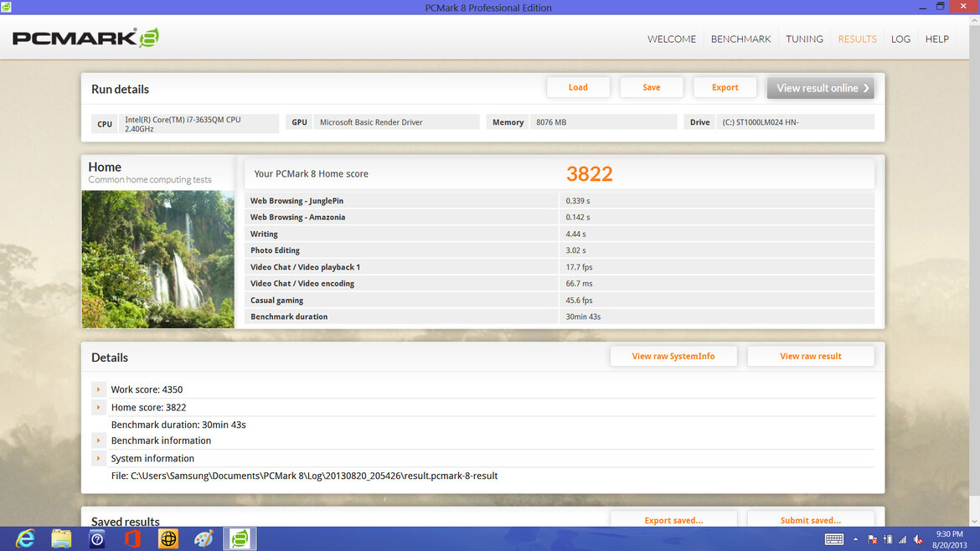
Task: Open File Explorer from the taskbar
Action: click(61, 538)
